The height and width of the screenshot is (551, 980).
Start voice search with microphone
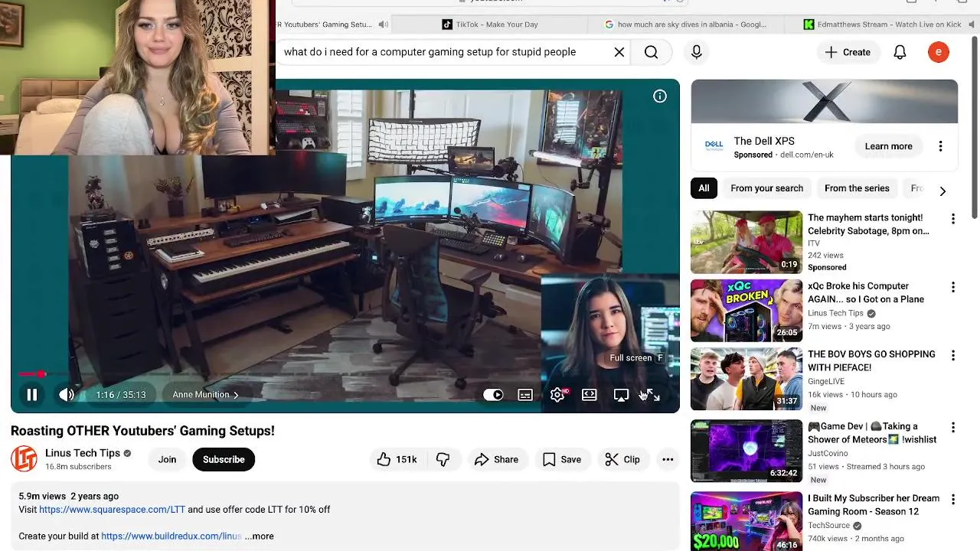696,52
